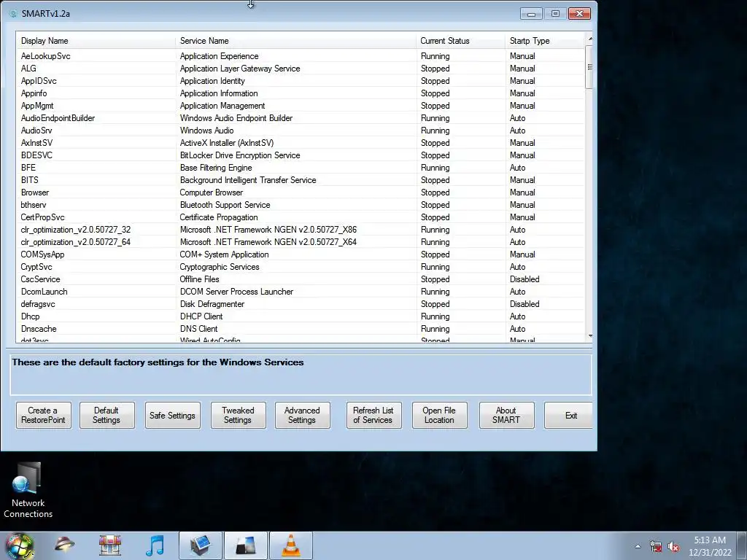
Task: Launch VLC cone icon in taskbar
Action: coord(291,545)
